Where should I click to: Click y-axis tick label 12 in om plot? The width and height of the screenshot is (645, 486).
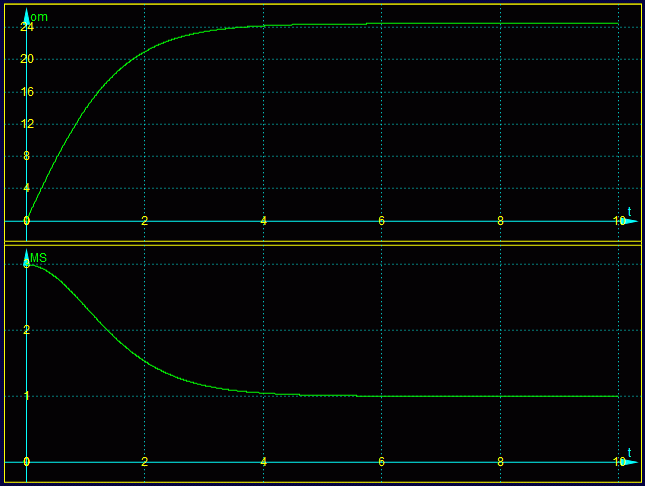[27, 124]
